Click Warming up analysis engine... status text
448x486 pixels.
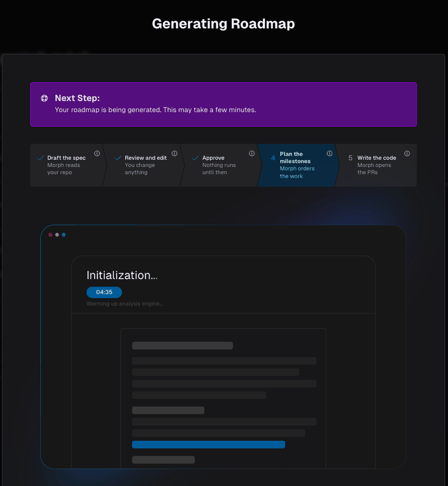[x=124, y=304]
